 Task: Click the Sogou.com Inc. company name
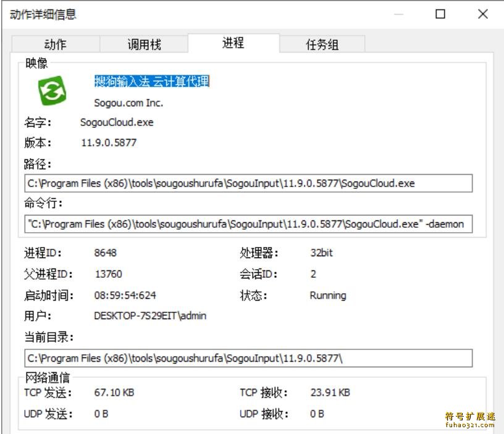[128, 103]
